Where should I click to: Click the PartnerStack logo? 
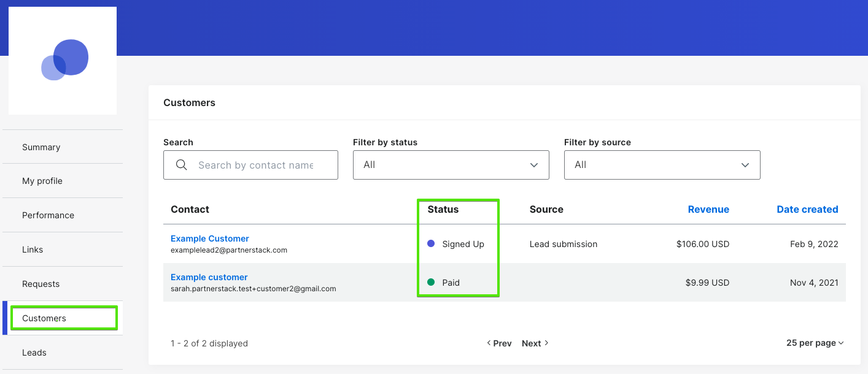(x=64, y=60)
